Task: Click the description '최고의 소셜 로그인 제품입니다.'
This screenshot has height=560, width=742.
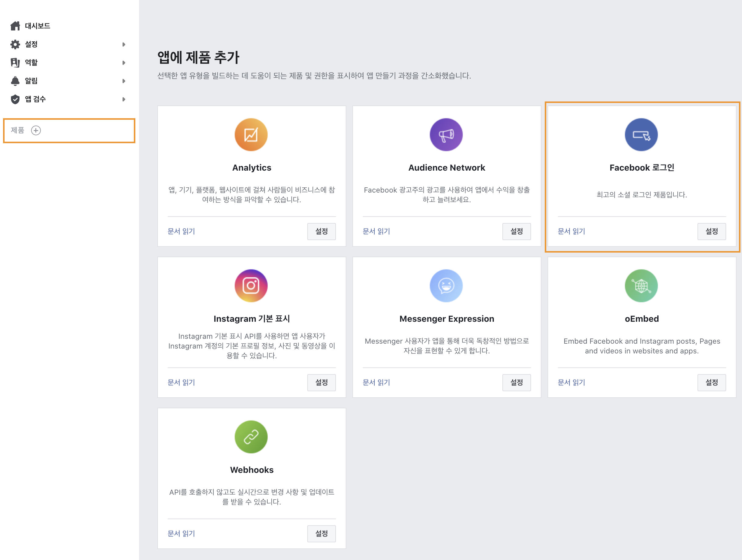Action: (642, 195)
